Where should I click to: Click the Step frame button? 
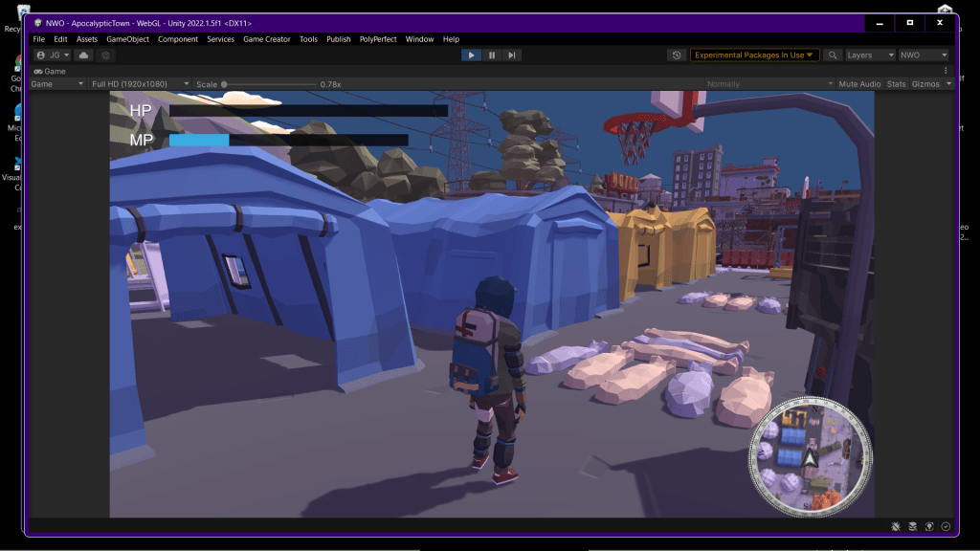512,55
